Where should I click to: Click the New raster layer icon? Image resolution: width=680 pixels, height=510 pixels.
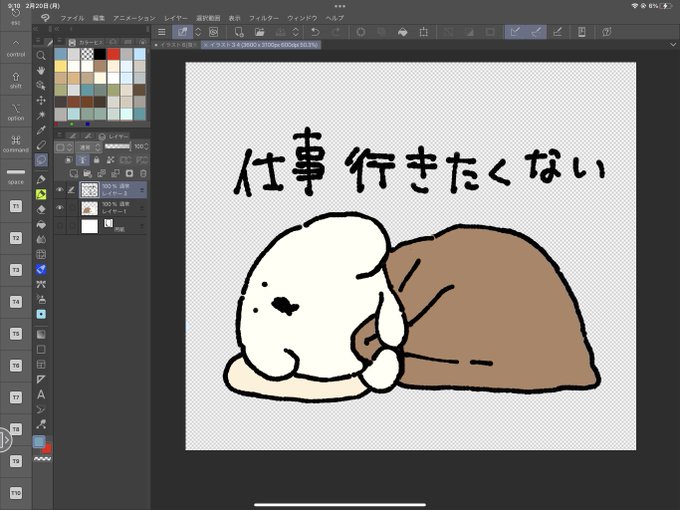pyautogui.click(x=74, y=173)
